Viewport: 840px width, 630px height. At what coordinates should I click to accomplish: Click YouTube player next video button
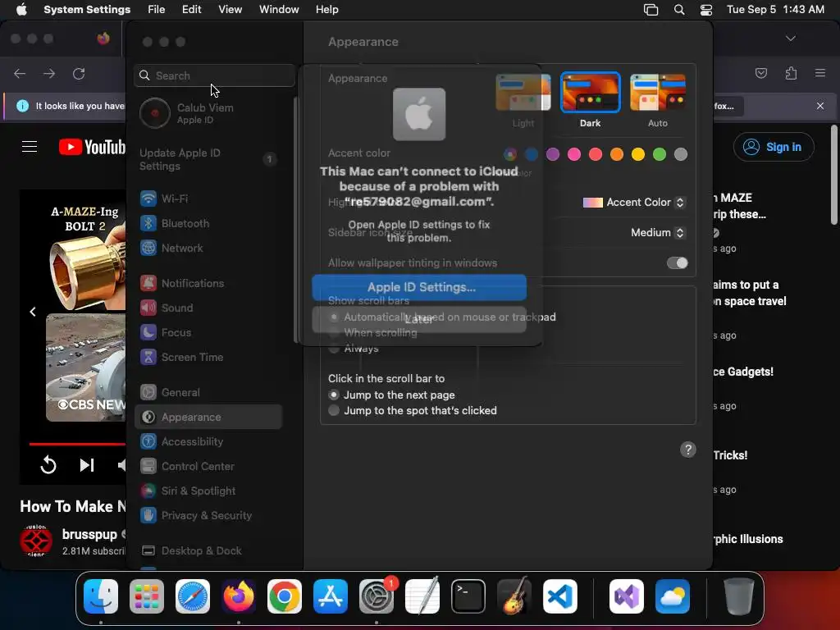pyautogui.click(x=87, y=465)
